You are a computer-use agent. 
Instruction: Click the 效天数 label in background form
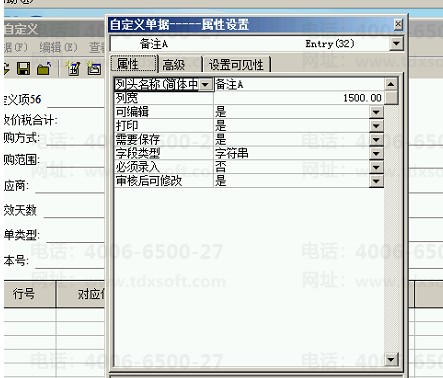[20, 211]
